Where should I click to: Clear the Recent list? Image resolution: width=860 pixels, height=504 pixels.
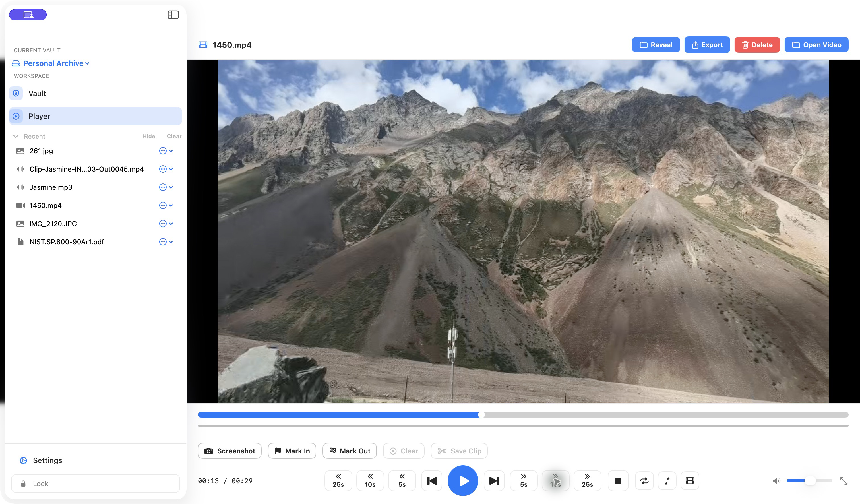coord(174,136)
